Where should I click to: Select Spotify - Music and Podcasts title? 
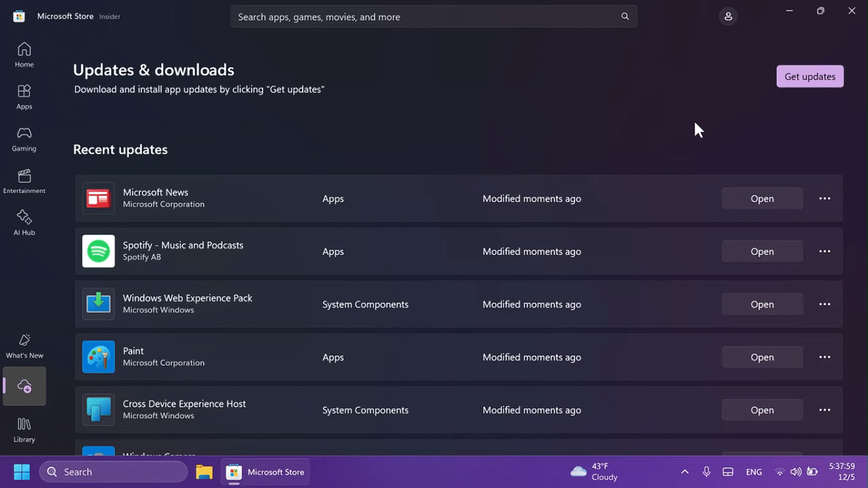183,245
